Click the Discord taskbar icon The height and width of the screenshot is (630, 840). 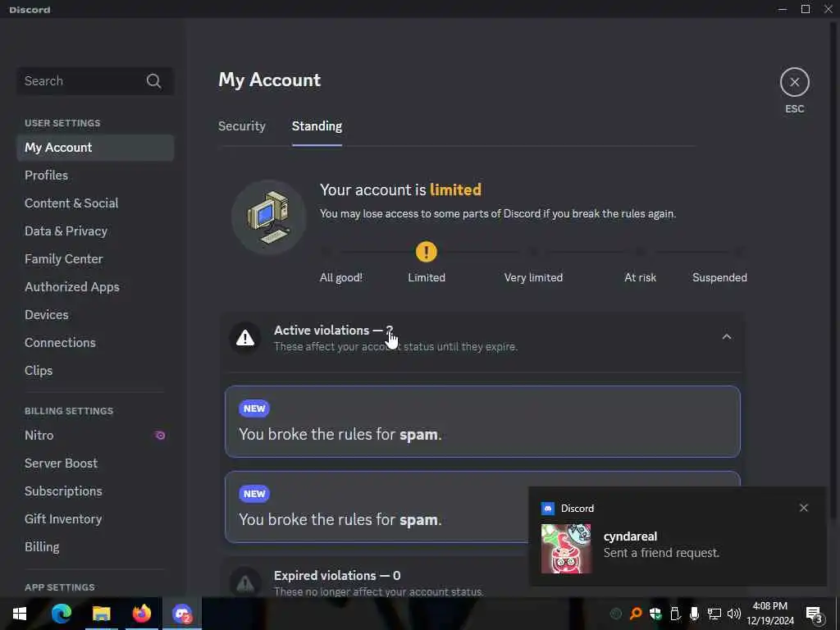(x=182, y=614)
